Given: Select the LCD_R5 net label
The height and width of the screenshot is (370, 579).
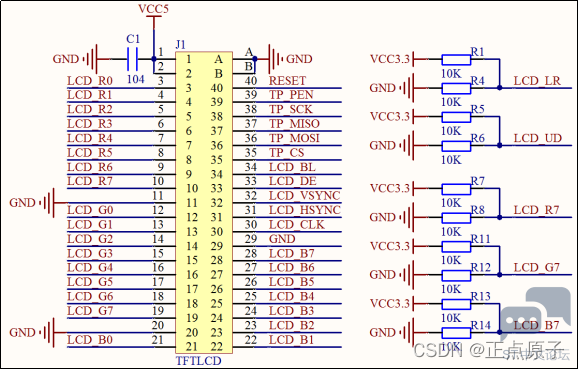Looking at the screenshot, I should 90,153.
